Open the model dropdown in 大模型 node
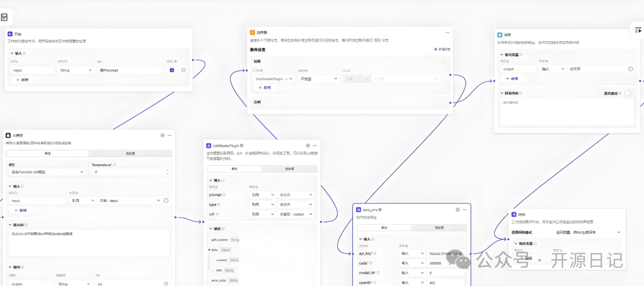 (47, 172)
